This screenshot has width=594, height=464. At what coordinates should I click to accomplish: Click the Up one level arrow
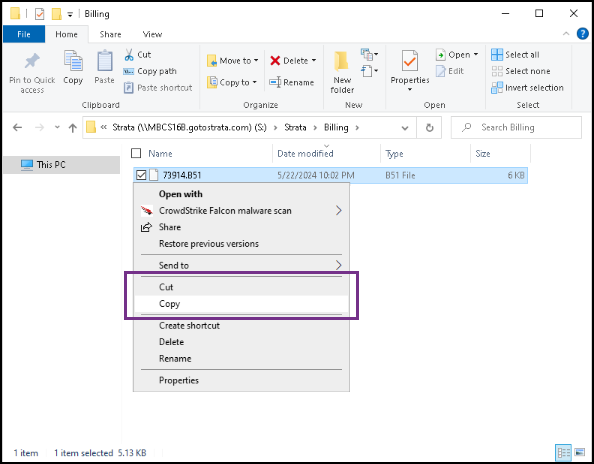(x=73, y=128)
